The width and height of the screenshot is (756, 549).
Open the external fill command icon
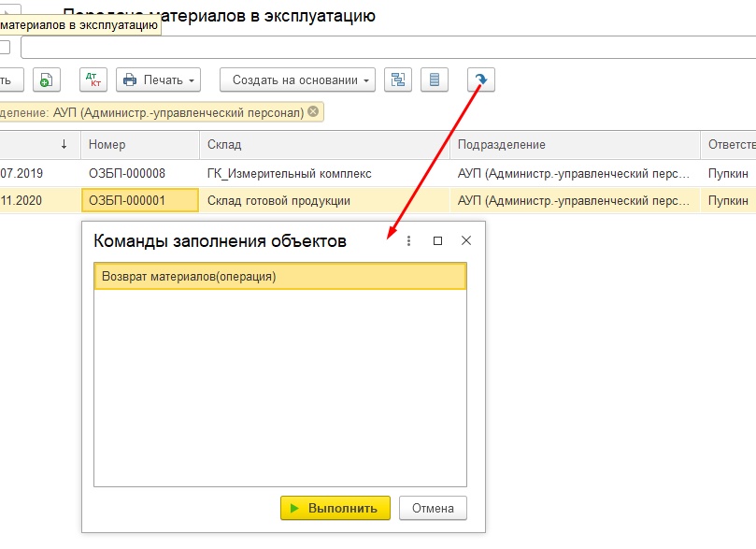pos(479,79)
